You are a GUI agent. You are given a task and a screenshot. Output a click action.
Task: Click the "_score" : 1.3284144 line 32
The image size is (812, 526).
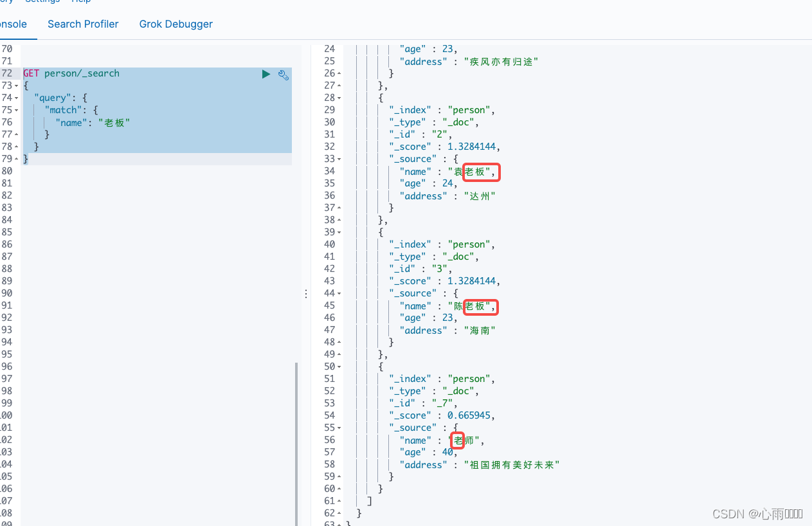[x=445, y=147]
